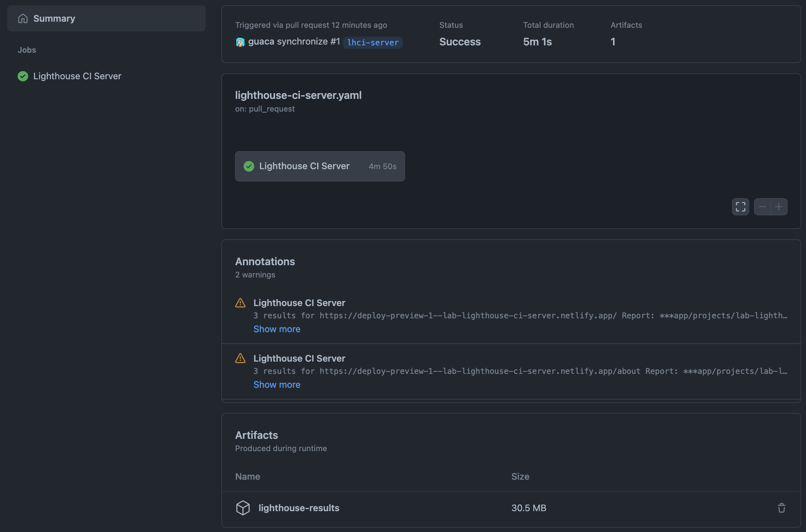
Task: Click guaca user avatar
Action: (x=240, y=42)
